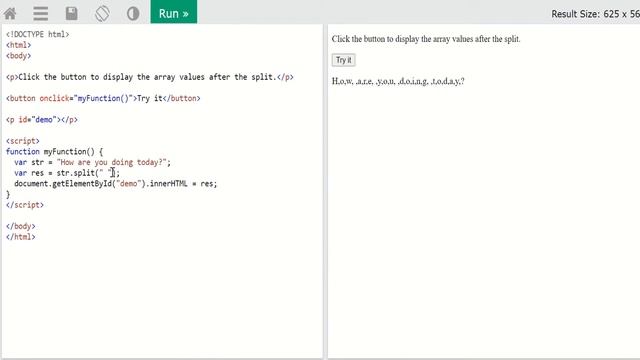The width and height of the screenshot is (640, 360).
Task: Click the opening <body> tag line
Action: click(18, 56)
